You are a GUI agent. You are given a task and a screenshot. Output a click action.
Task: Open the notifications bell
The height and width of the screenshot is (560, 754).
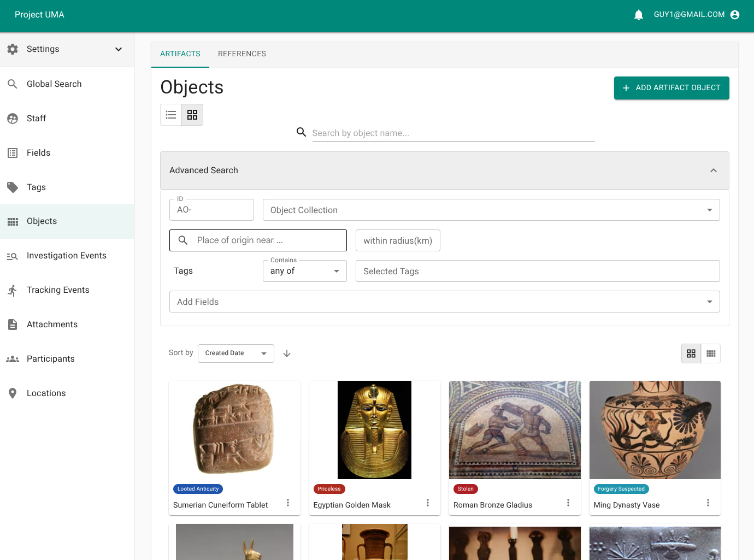pos(639,15)
